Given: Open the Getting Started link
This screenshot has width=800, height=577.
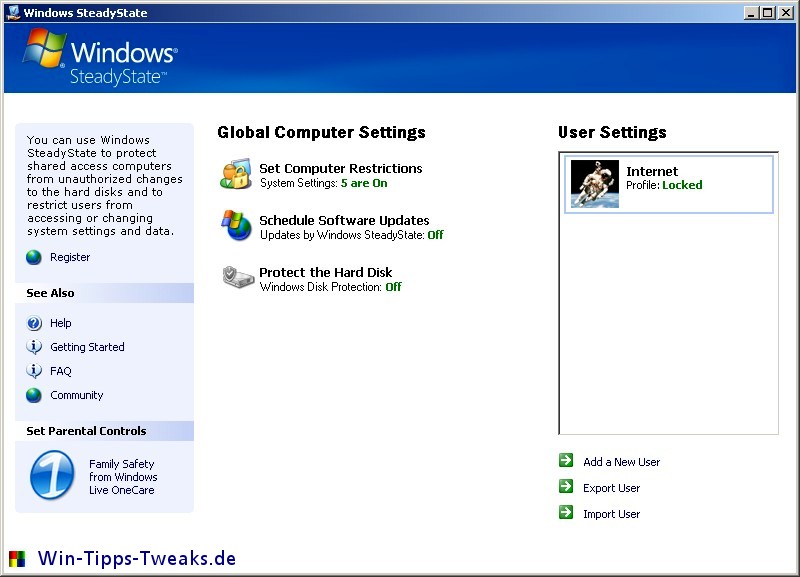Looking at the screenshot, I should click(x=87, y=347).
